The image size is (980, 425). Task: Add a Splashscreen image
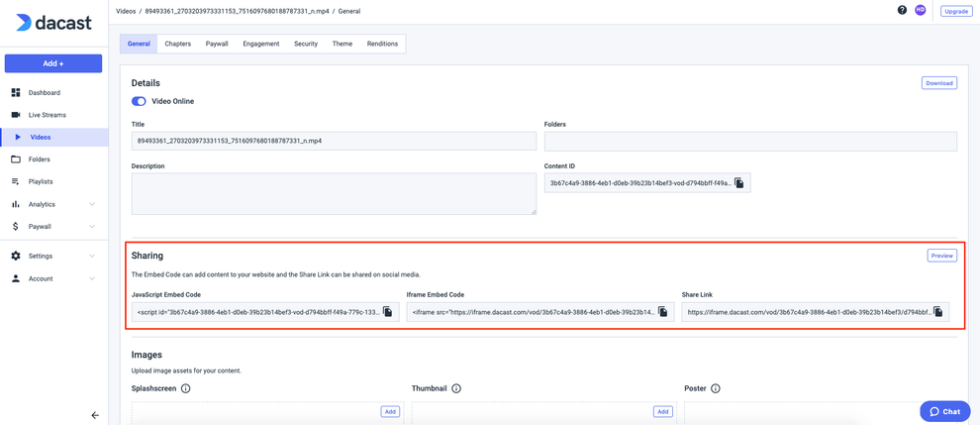pos(391,411)
